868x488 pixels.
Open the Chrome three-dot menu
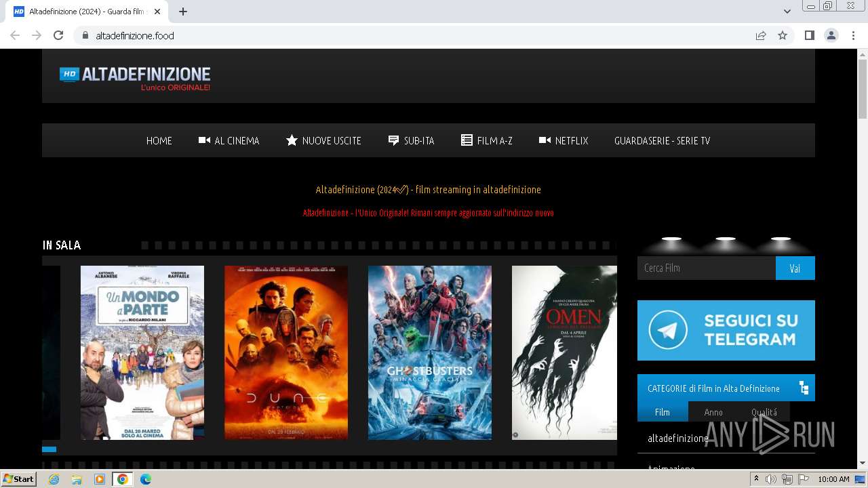coord(853,35)
